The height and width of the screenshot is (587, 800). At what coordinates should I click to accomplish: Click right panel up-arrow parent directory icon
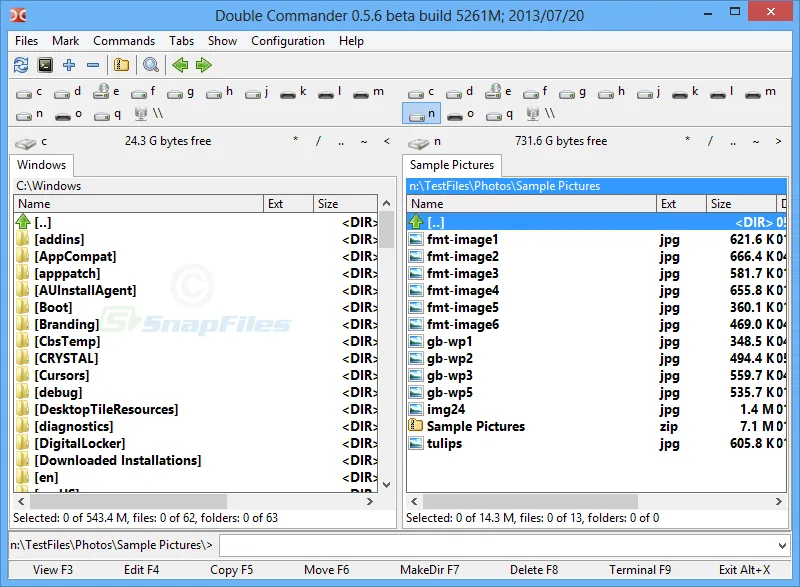(416, 221)
